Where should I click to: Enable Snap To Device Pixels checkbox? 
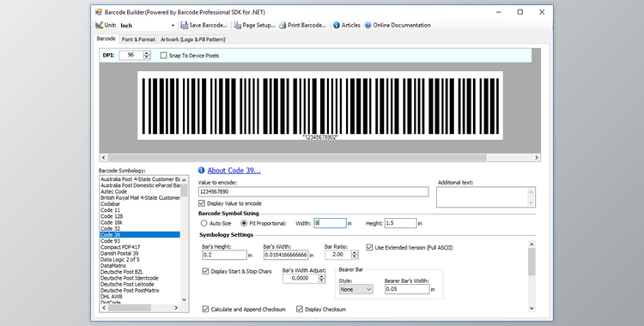(x=163, y=56)
